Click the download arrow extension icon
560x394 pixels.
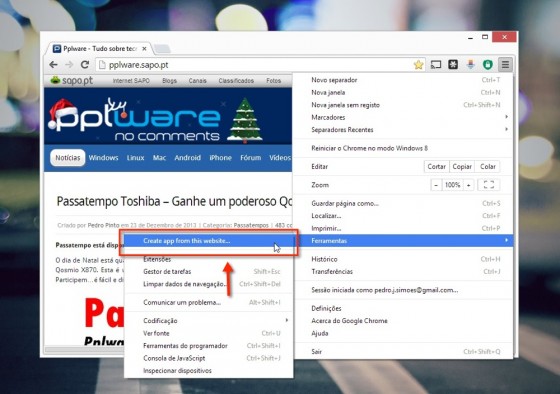(470, 65)
